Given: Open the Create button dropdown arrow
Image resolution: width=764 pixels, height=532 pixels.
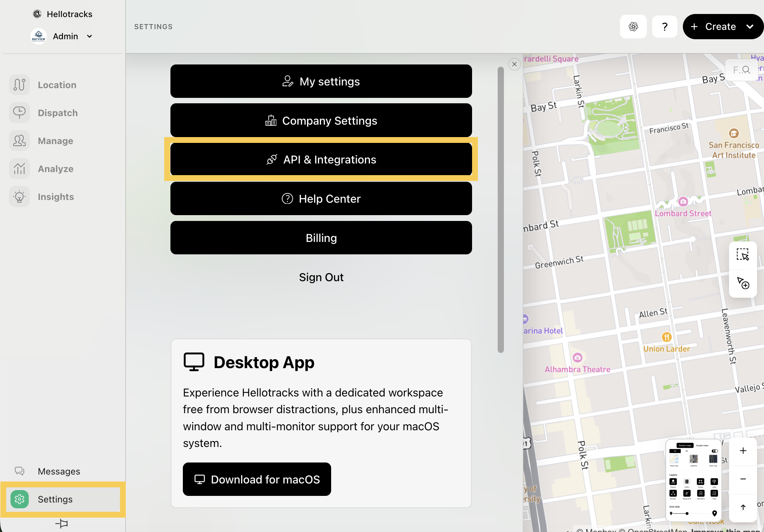Looking at the screenshot, I should [750, 26].
